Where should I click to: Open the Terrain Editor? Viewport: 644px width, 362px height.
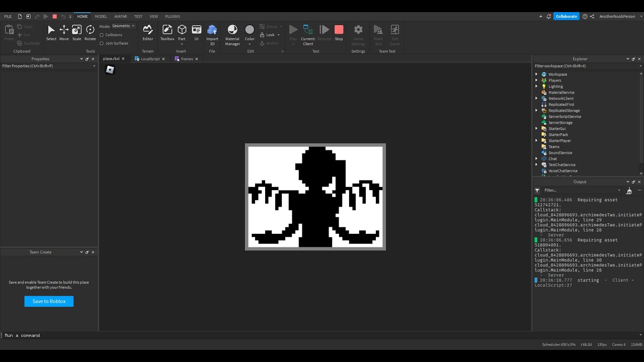coord(147,33)
